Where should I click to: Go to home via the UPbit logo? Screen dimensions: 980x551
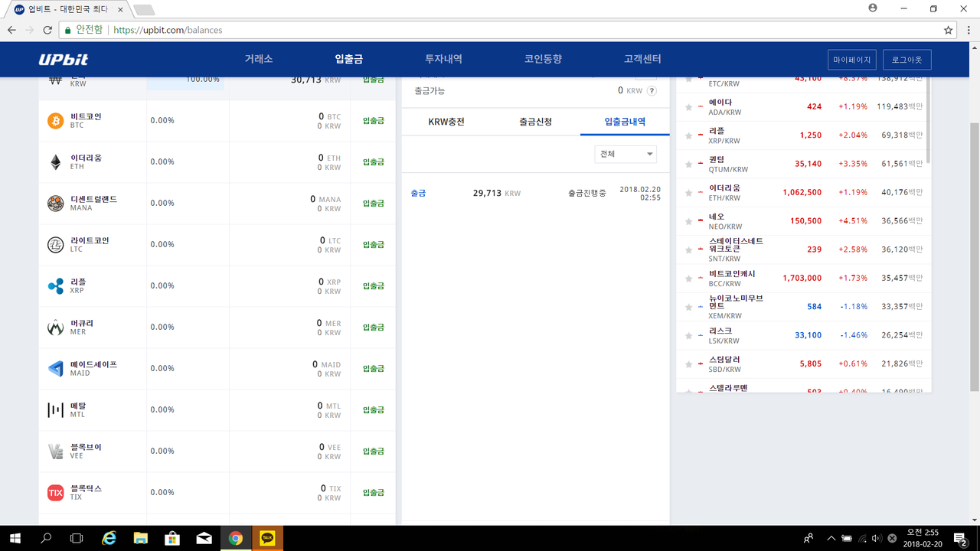[64, 60]
